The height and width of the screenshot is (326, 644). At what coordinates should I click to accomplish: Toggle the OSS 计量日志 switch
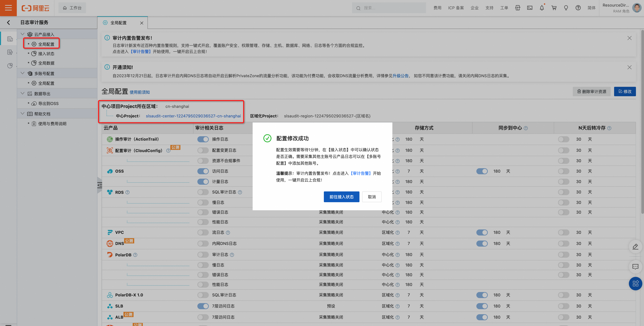203,182
